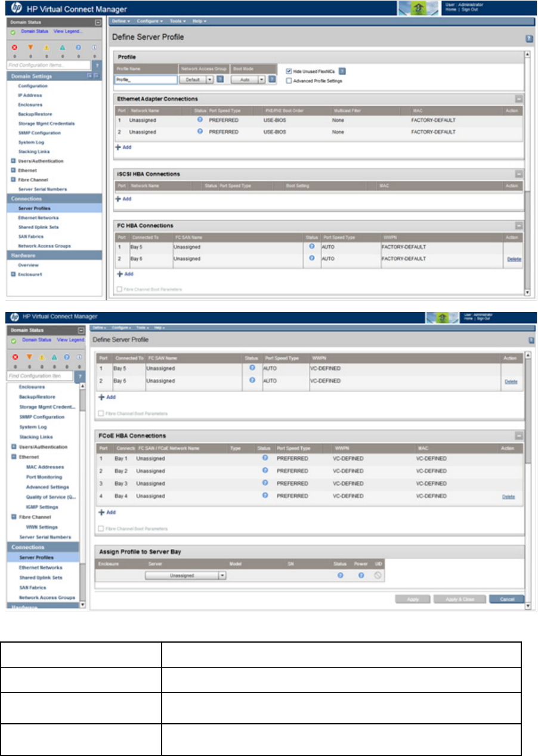Click status icon for Ethernet port 2 row
The image size is (538, 756).
click(x=200, y=130)
